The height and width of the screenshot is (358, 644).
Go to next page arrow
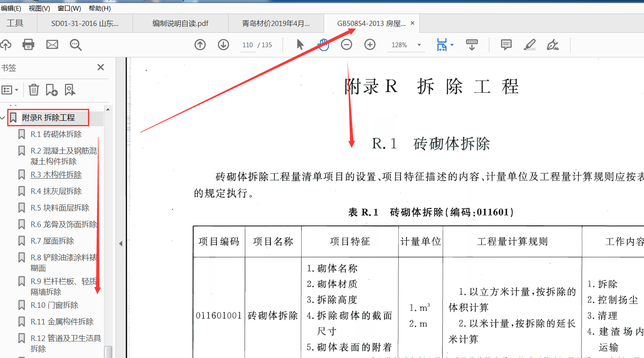click(223, 45)
